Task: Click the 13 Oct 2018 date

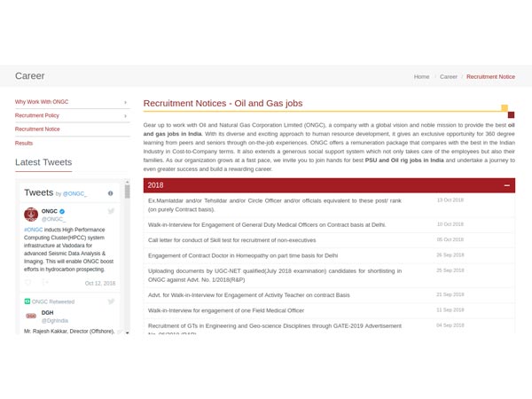Action: [450, 200]
